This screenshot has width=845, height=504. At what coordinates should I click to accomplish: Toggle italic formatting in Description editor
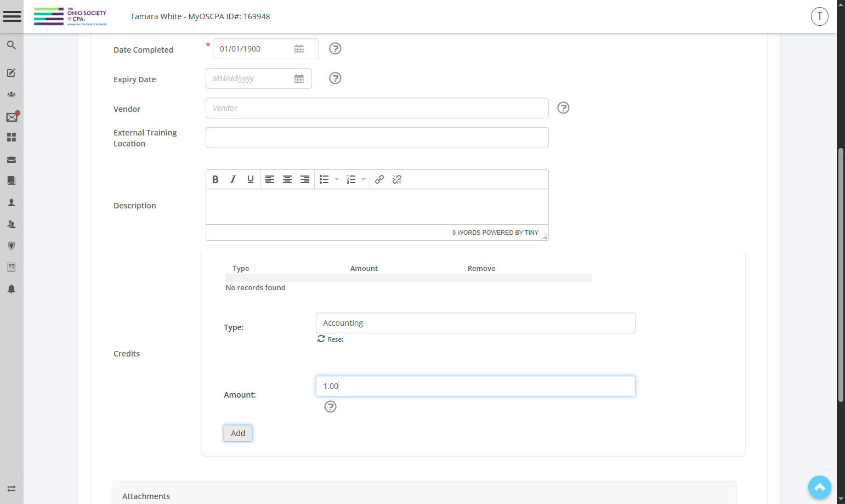coord(233,179)
